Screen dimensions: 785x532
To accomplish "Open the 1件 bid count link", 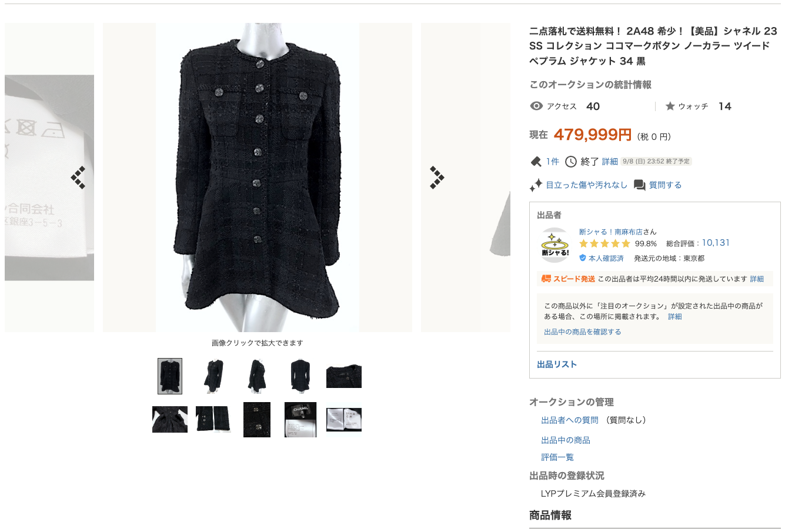I will (553, 162).
